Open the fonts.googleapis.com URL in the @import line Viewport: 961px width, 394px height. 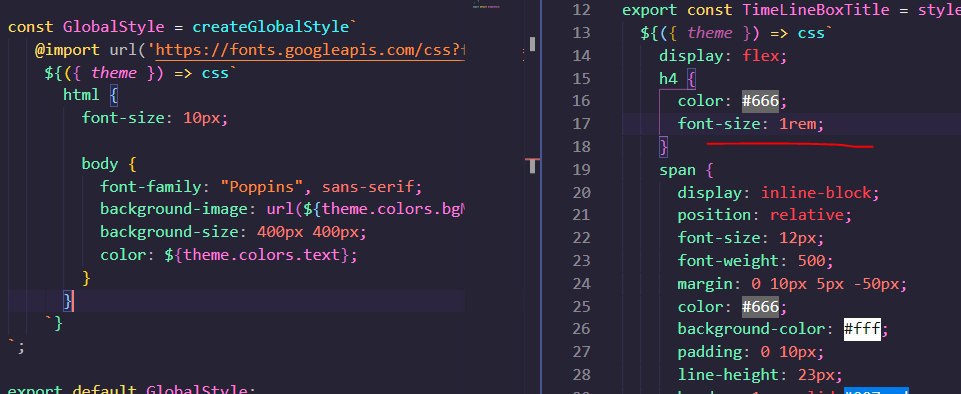[x=311, y=50]
